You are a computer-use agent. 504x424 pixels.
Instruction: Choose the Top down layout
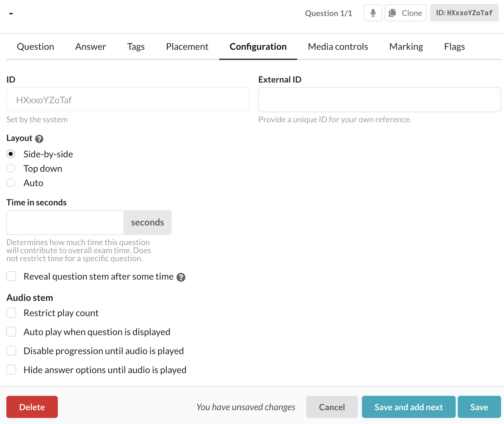(11, 169)
